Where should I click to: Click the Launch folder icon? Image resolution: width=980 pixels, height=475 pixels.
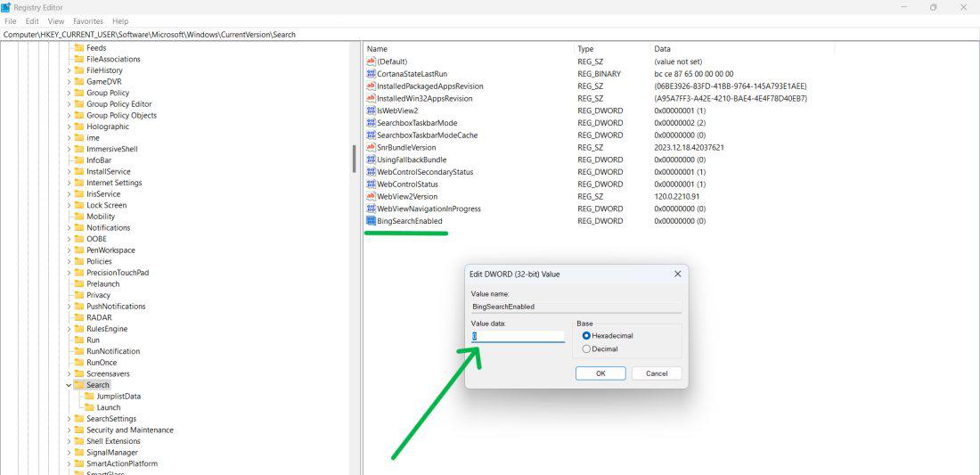coord(89,407)
